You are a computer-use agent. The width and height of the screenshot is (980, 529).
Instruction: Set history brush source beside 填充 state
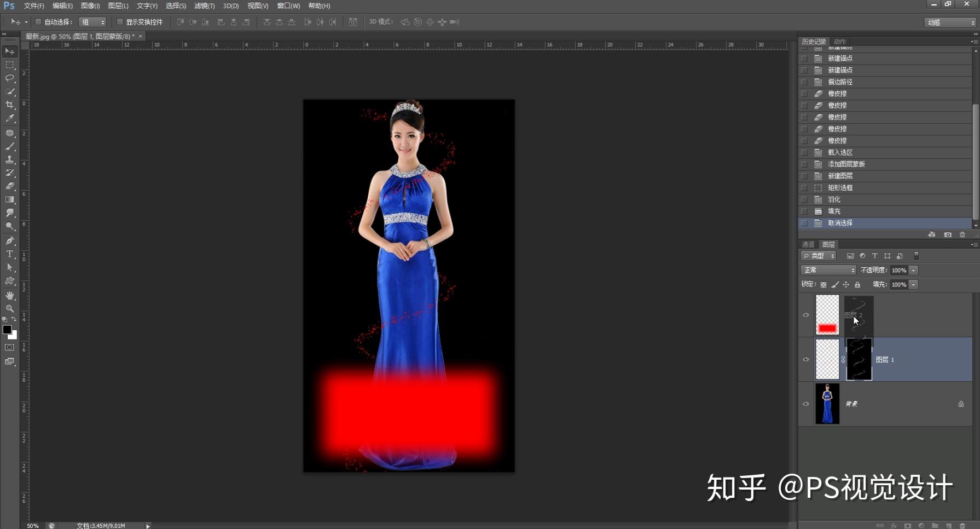coord(804,211)
